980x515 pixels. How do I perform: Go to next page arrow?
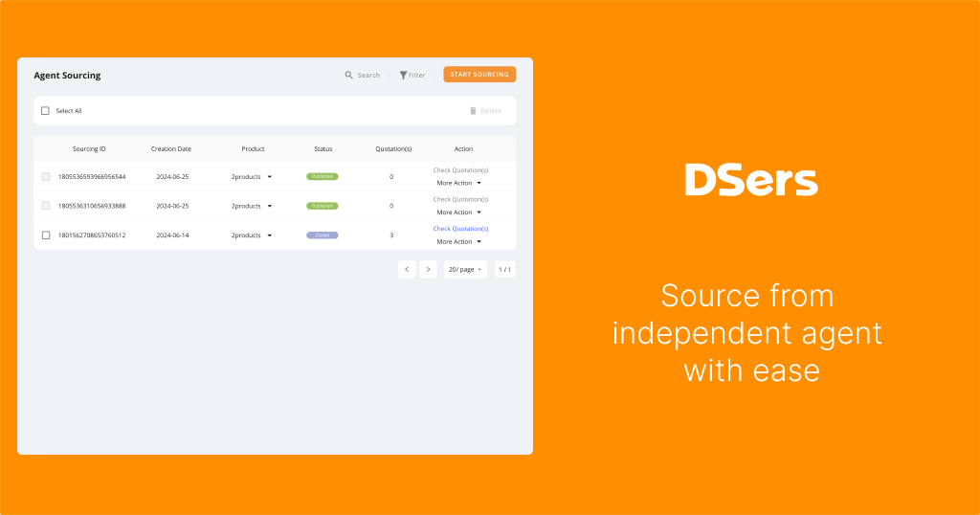click(x=428, y=269)
